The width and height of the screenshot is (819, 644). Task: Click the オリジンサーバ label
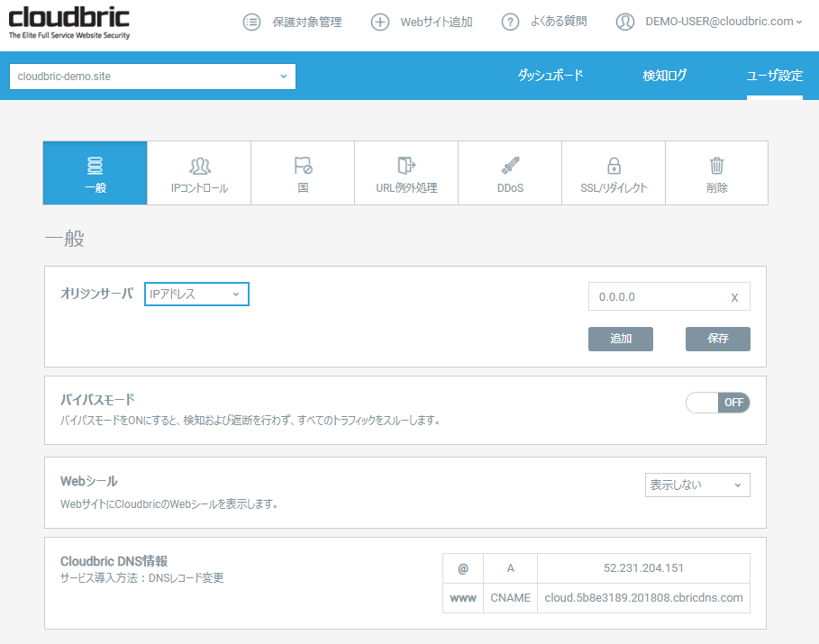[96, 294]
